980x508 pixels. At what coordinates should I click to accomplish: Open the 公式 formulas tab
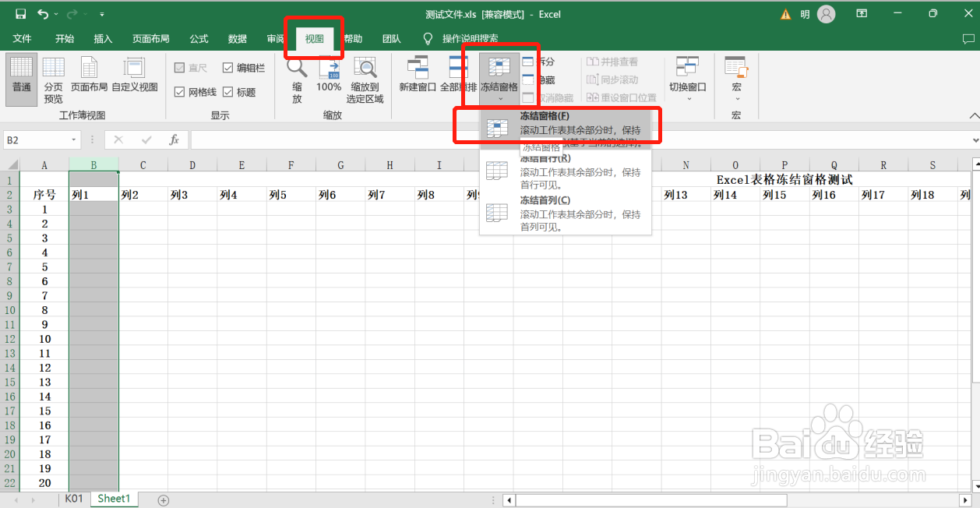pyautogui.click(x=199, y=39)
